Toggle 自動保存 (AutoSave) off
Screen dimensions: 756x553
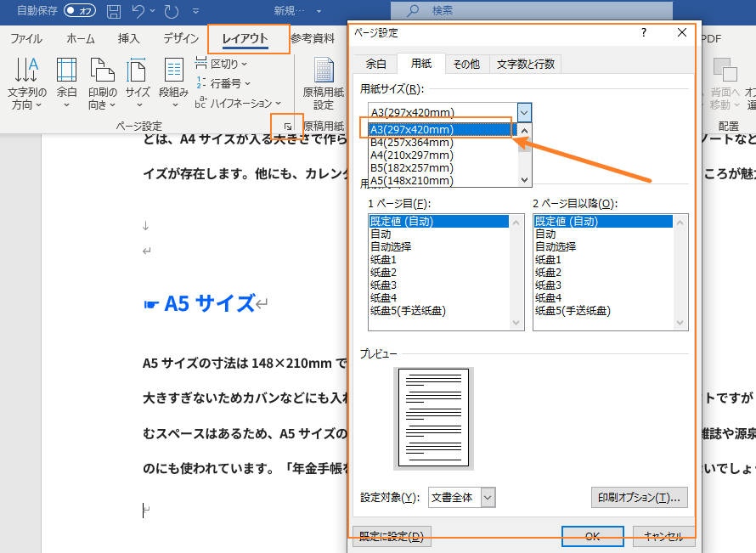point(79,10)
